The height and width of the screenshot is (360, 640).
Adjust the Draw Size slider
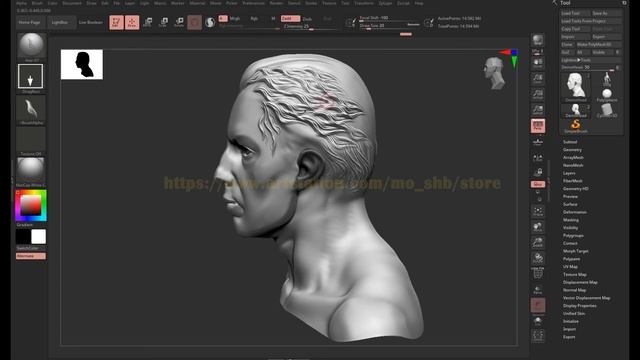[389, 26]
